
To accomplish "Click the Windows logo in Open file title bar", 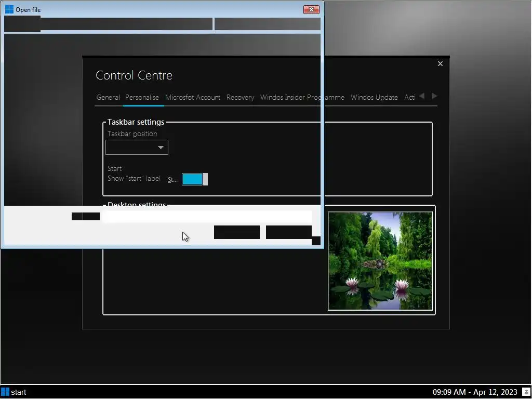I will [9, 9].
